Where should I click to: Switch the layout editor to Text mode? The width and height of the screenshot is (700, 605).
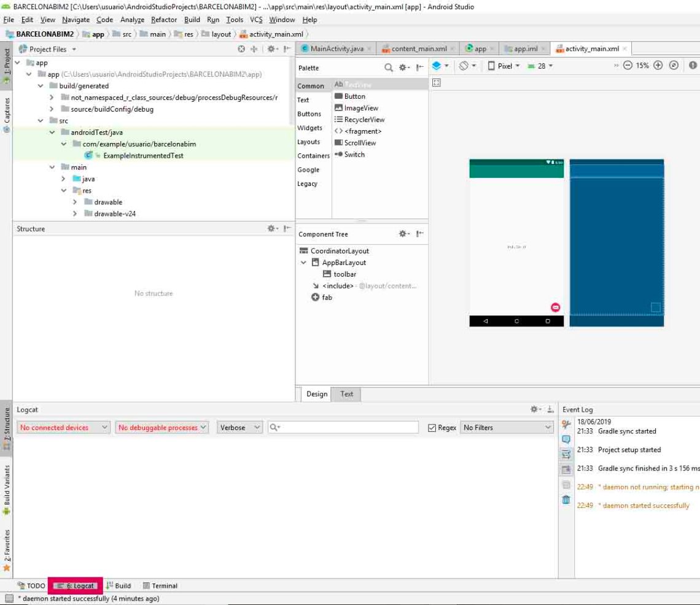click(347, 394)
